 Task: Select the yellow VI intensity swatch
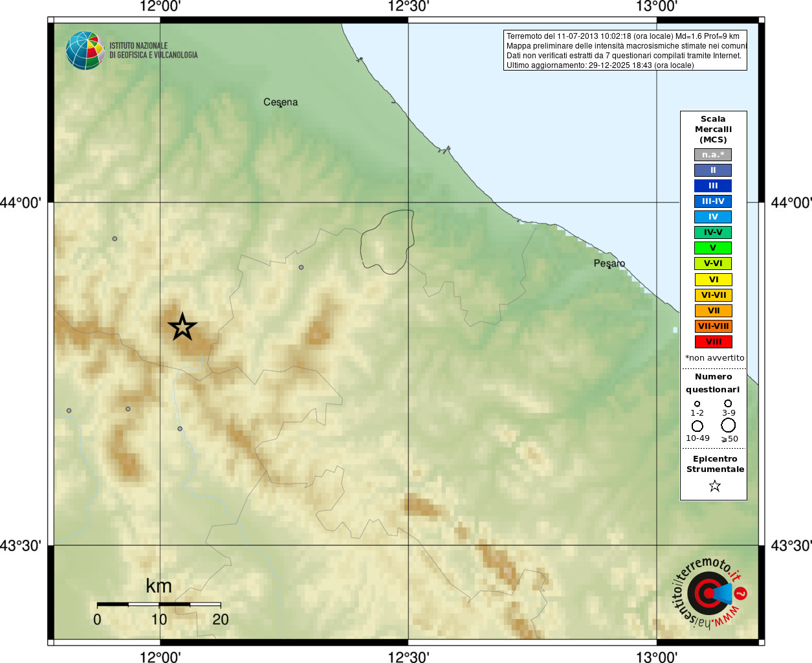(714, 280)
